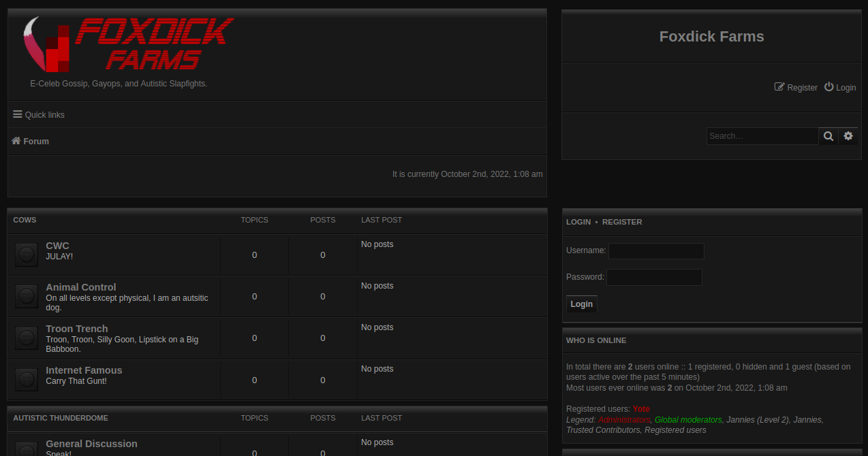Viewport: 868px width, 456px height.
Task: Click the Troon Trench forum status icon
Action: coord(27,338)
